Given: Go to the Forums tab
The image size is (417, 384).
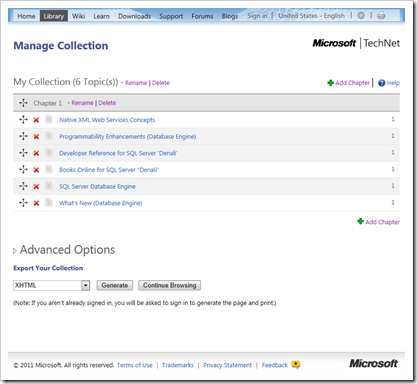Looking at the screenshot, I should point(202,16).
